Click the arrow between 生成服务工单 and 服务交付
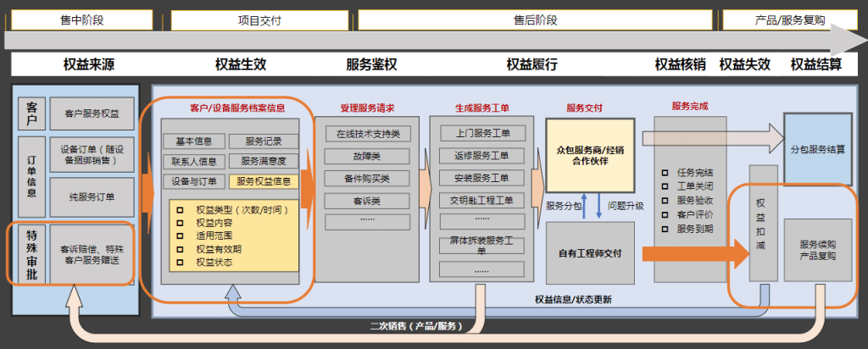 click(x=537, y=179)
